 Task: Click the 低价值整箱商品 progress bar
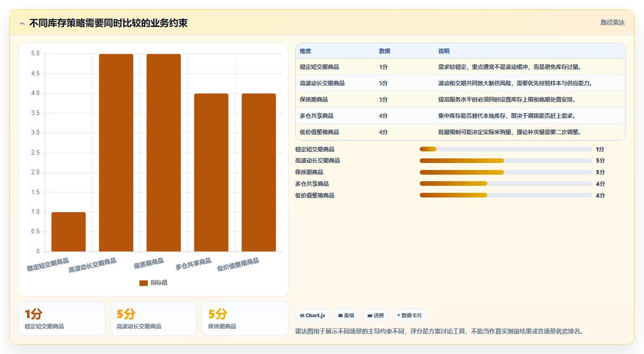point(506,196)
